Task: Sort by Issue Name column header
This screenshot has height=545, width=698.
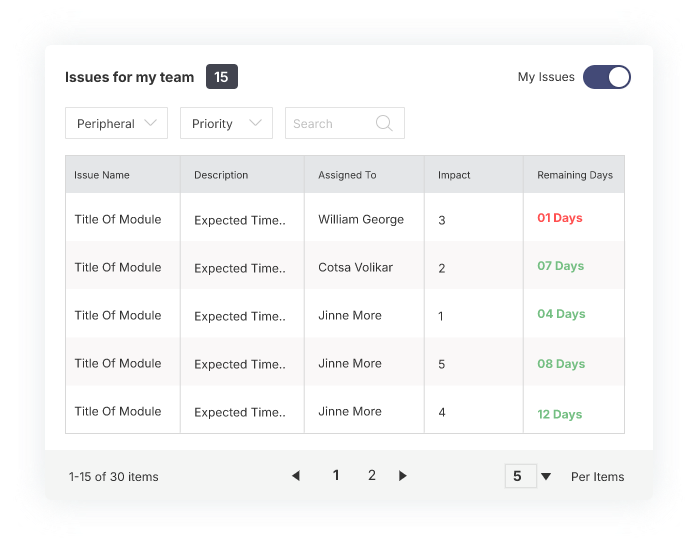Action: pyautogui.click(x=102, y=175)
